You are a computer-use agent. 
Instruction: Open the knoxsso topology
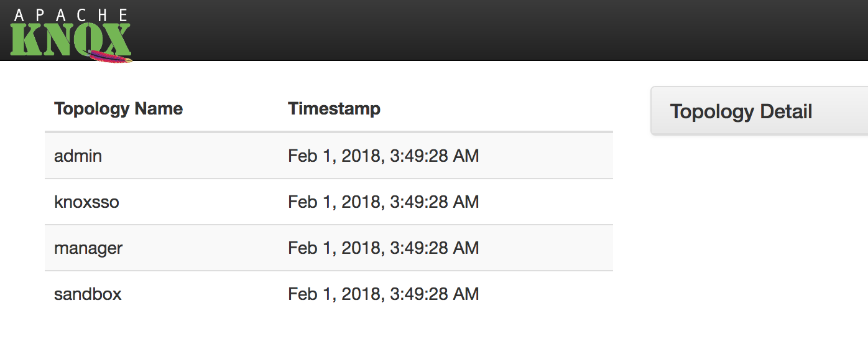[86, 202]
